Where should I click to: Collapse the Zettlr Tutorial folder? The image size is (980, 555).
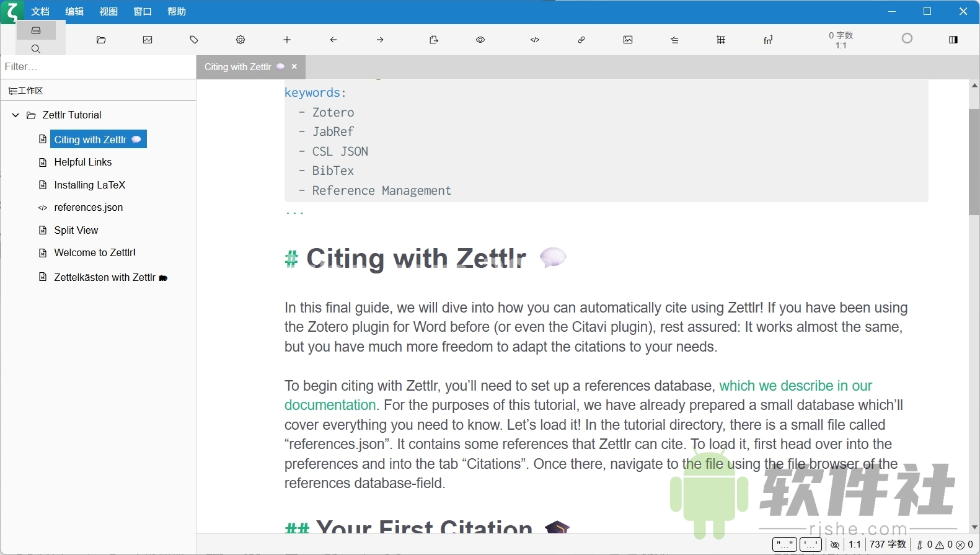[15, 115]
